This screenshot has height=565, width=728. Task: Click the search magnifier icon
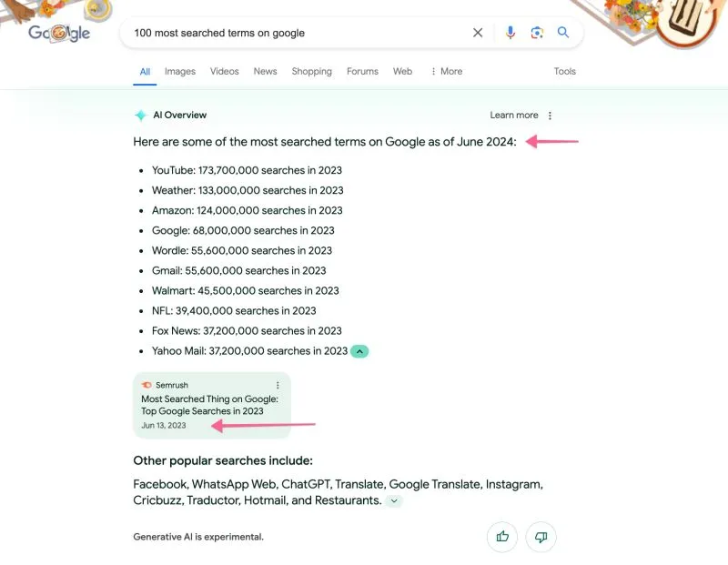tap(563, 32)
